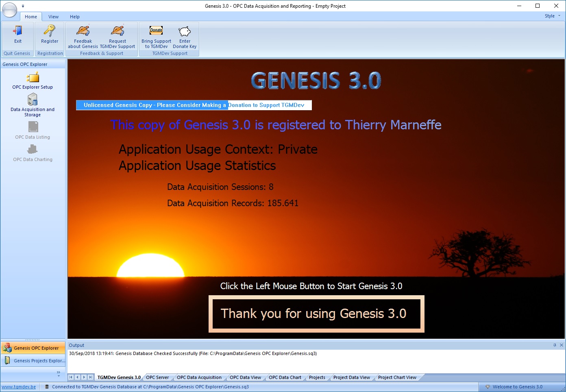The image size is (566, 392).
Task: Open the Style dropdown
Action: (x=553, y=16)
